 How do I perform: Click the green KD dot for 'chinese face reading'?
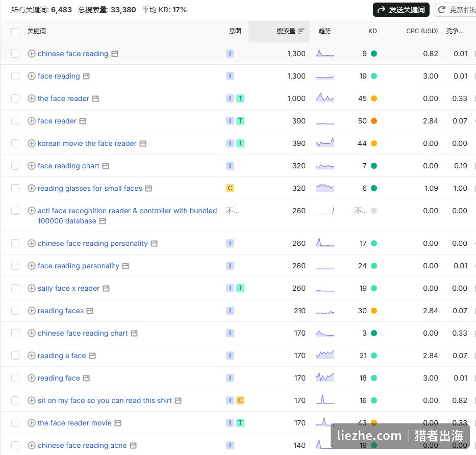(374, 54)
